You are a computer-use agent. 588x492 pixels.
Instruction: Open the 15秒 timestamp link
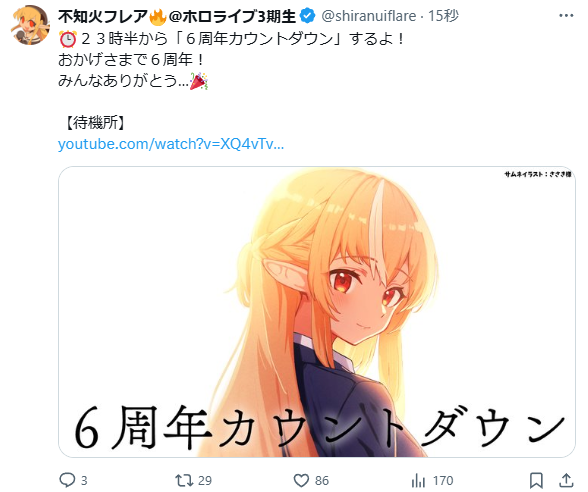(444, 16)
